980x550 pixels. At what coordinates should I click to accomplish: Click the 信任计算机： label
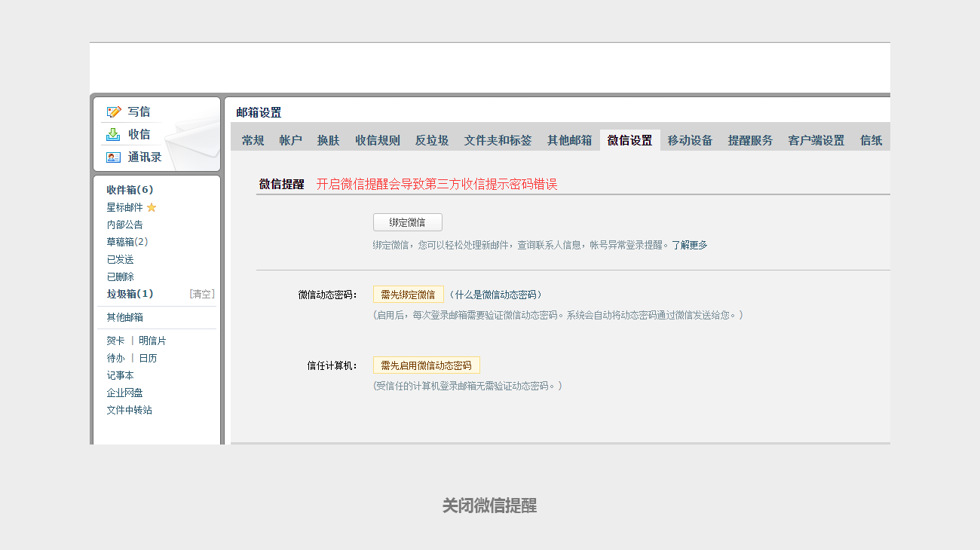[332, 365]
